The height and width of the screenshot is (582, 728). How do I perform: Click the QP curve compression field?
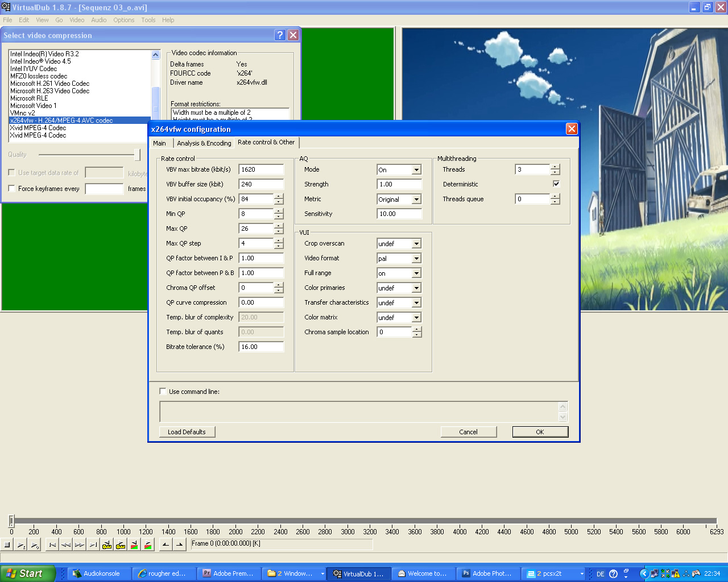pyautogui.click(x=261, y=302)
